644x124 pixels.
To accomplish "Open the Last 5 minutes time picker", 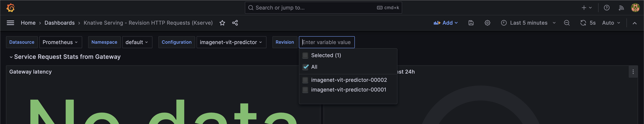I will point(528,23).
